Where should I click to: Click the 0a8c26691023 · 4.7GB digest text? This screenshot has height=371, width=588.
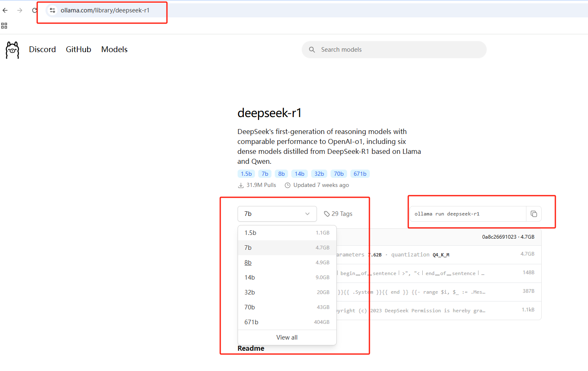[508, 237]
